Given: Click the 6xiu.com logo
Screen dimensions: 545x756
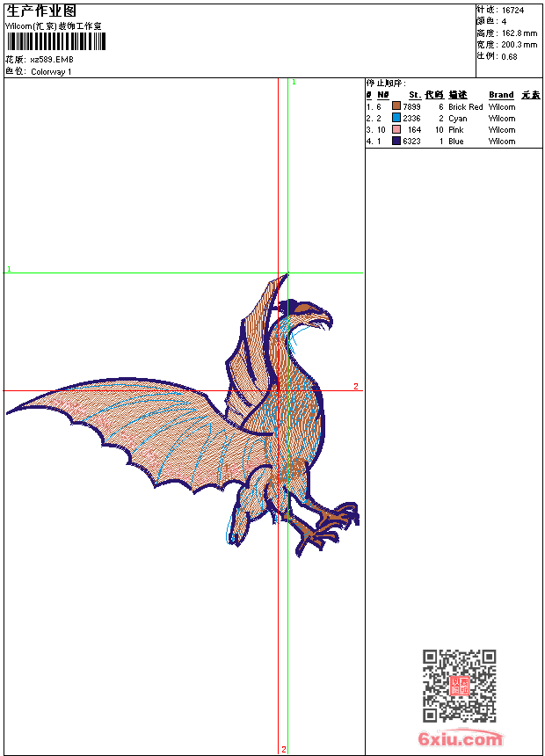Looking at the screenshot, I should click(460, 738).
